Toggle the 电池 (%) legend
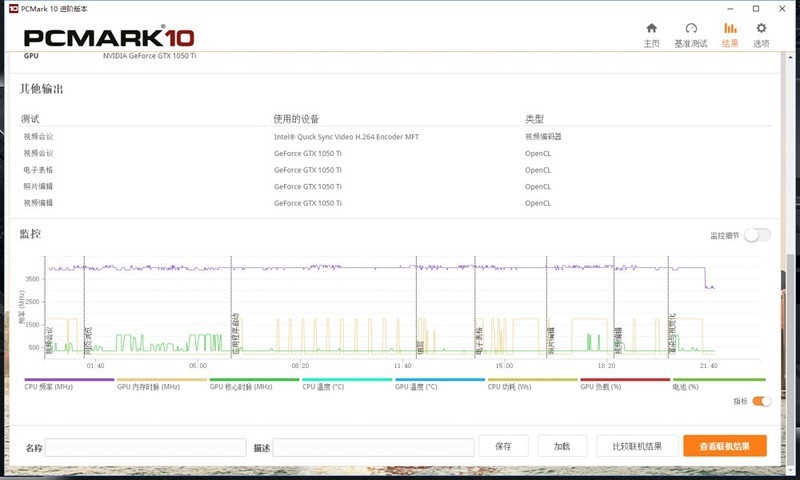Screen dimensions: 800x480 719,384
